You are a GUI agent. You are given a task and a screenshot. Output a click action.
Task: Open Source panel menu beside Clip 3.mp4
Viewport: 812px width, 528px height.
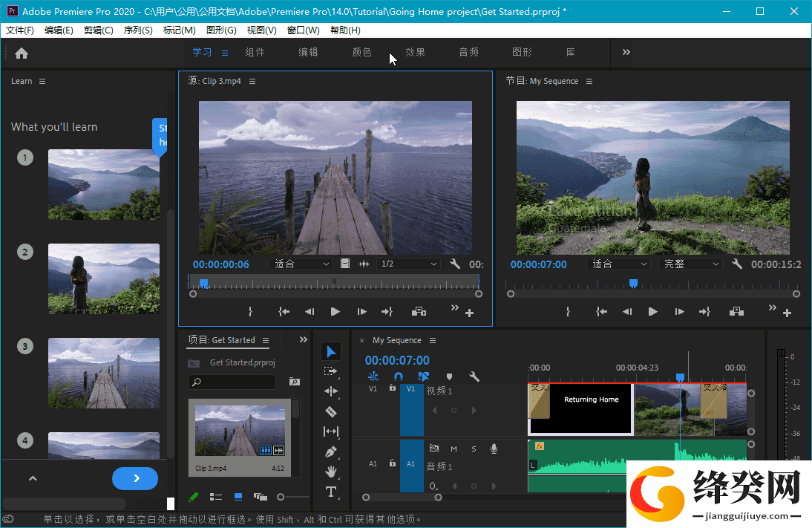click(252, 82)
